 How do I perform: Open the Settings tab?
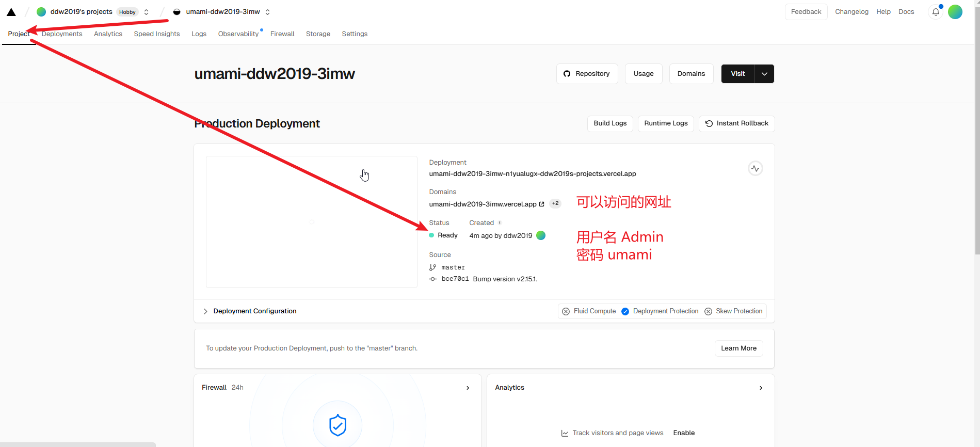pos(355,34)
